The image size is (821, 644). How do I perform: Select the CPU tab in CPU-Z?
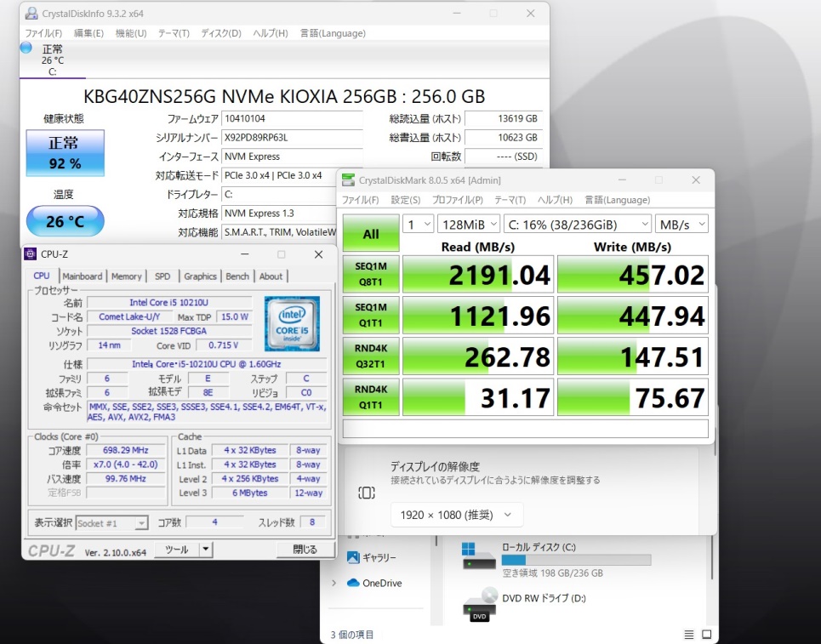(42, 276)
